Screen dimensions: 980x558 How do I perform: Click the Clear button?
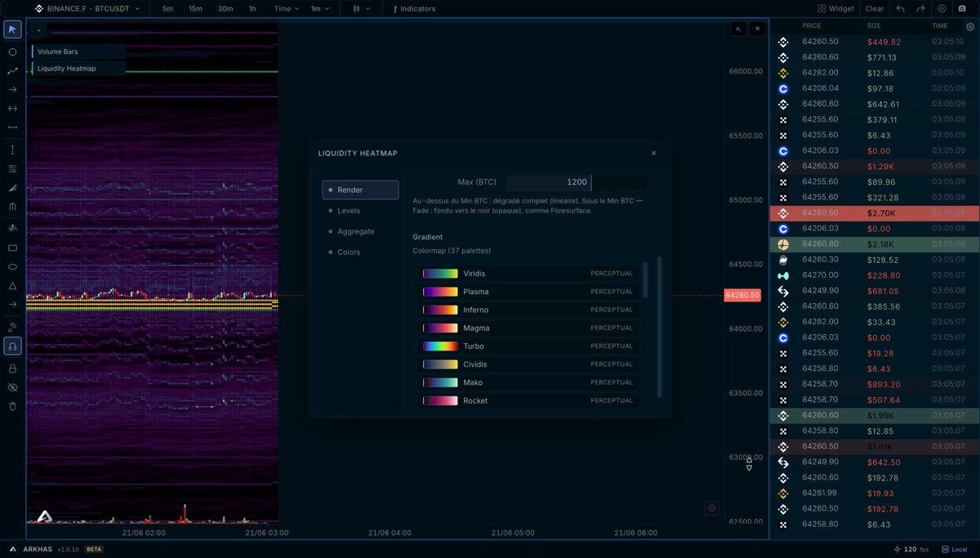click(875, 8)
